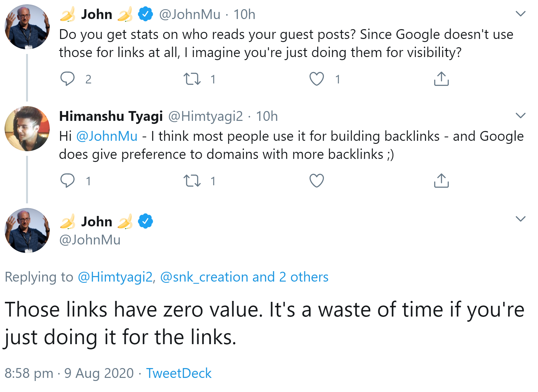Open the dropdown arrow on Himanshu's tweet
This screenshot has width=538, height=392.
[x=520, y=115]
